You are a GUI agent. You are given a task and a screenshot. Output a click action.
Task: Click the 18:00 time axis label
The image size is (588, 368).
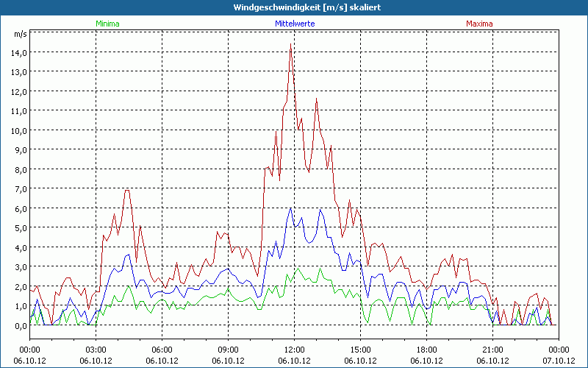pyautogui.click(x=427, y=350)
